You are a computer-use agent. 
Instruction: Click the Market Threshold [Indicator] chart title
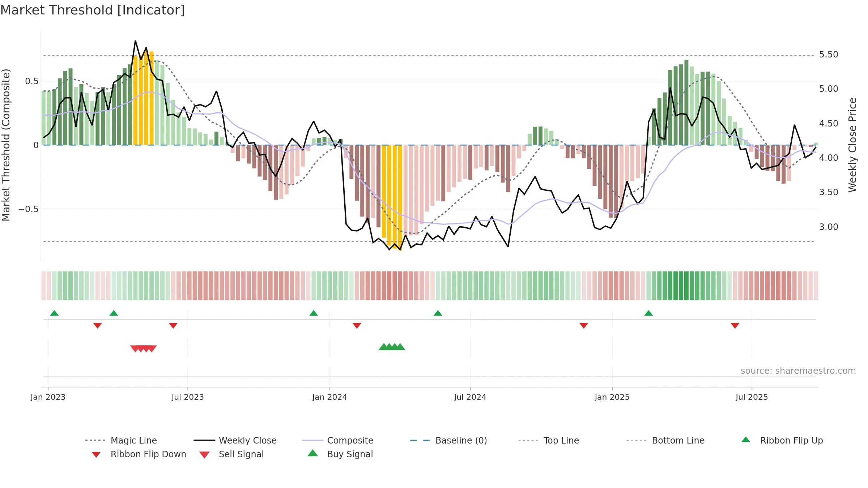93,10
